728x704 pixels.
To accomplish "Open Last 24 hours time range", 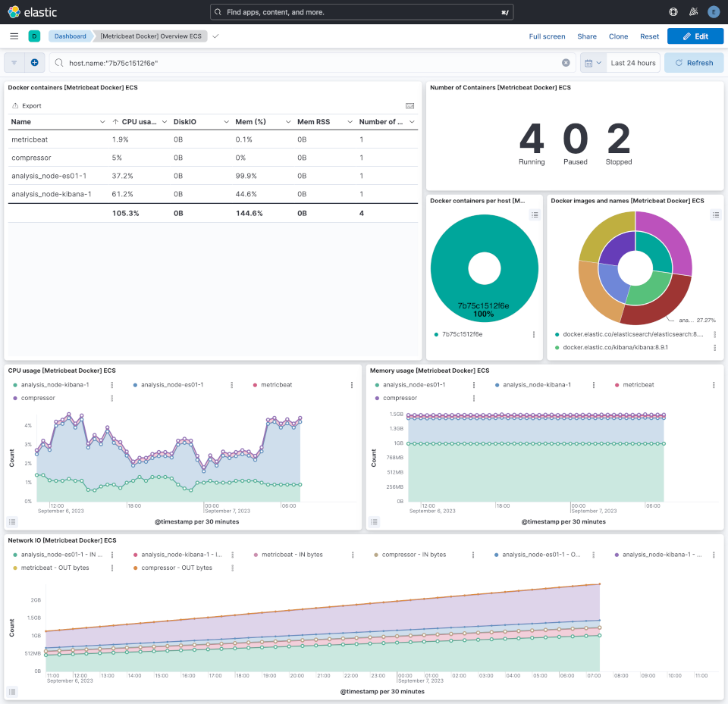I will (x=632, y=63).
